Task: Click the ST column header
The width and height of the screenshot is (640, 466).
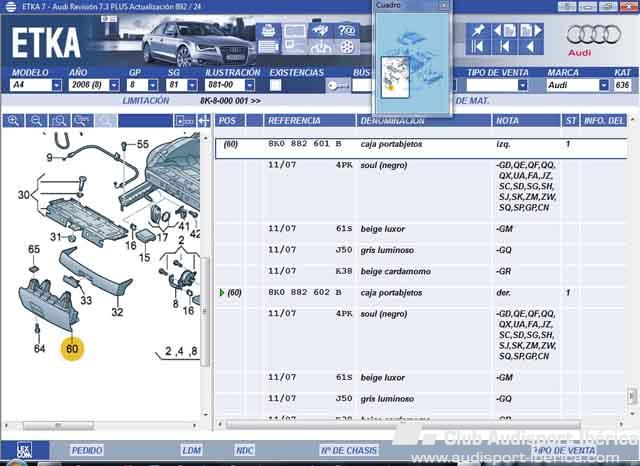Action: click(x=571, y=121)
